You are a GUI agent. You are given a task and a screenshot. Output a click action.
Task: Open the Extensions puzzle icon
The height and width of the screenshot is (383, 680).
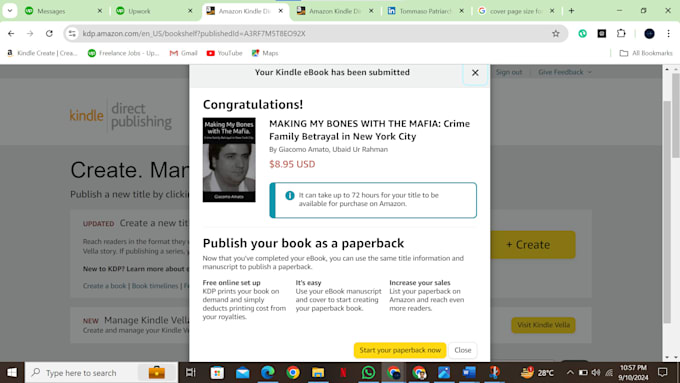pyautogui.click(x=621, y=33)
